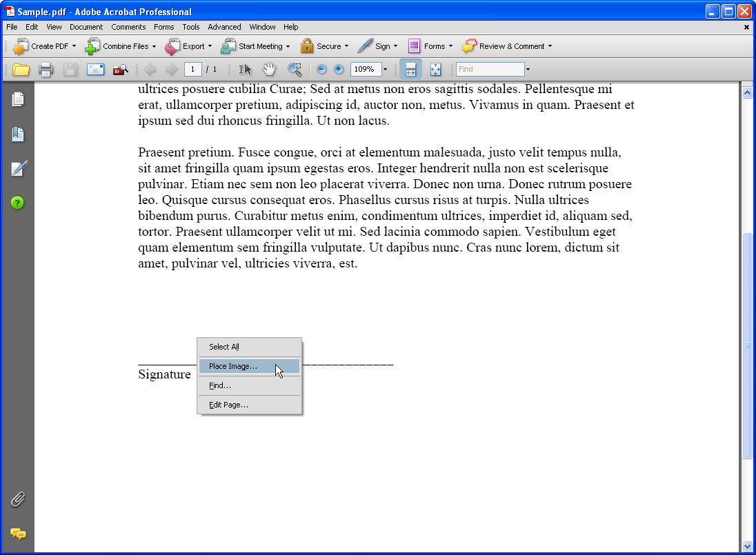Toggle Fit Width scrolling mode
Image resolution: width=756 pixels, height=555 pixels.
click(x=411, y=70)
